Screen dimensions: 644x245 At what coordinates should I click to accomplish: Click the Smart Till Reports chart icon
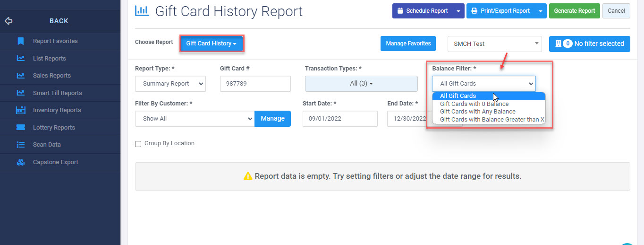pyautogui.click(x=20, y=93)
